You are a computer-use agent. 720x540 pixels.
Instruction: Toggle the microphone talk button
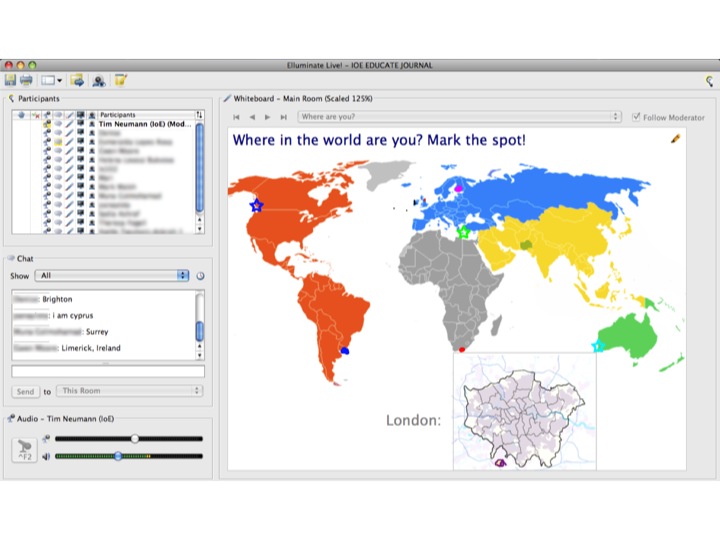pos(24,450)
